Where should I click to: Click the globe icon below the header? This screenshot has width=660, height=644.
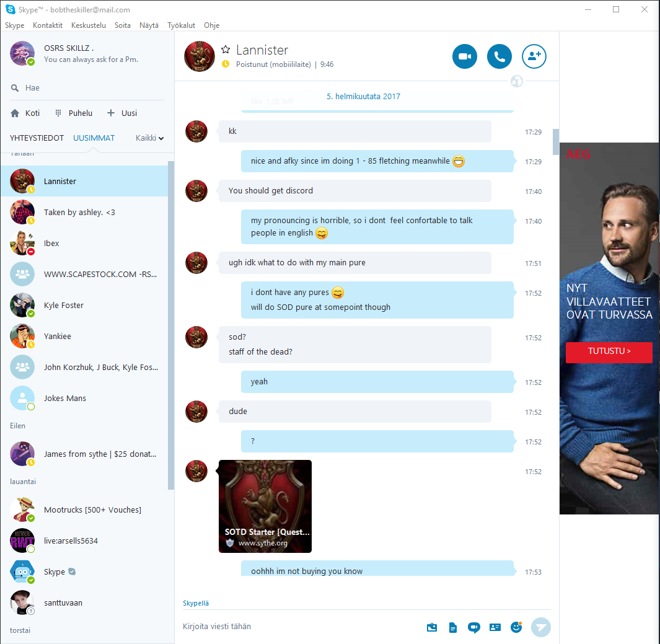point(516,81)
